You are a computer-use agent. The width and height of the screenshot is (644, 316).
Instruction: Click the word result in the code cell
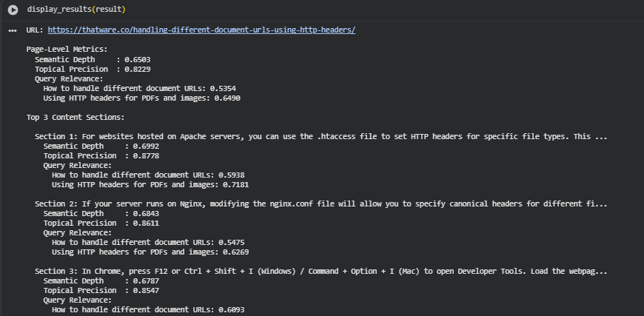[109, 10]
